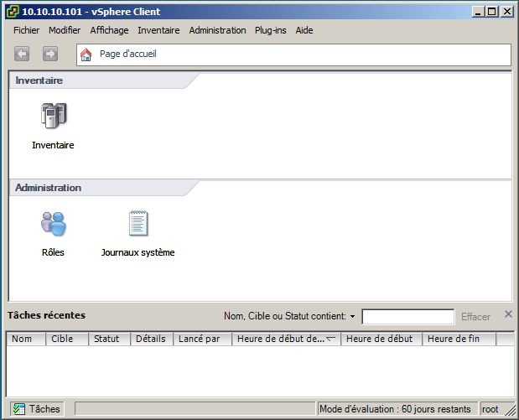Sort by the Détails column header
The width and height of the screenshot is (519, 420).
click(152, 339)
